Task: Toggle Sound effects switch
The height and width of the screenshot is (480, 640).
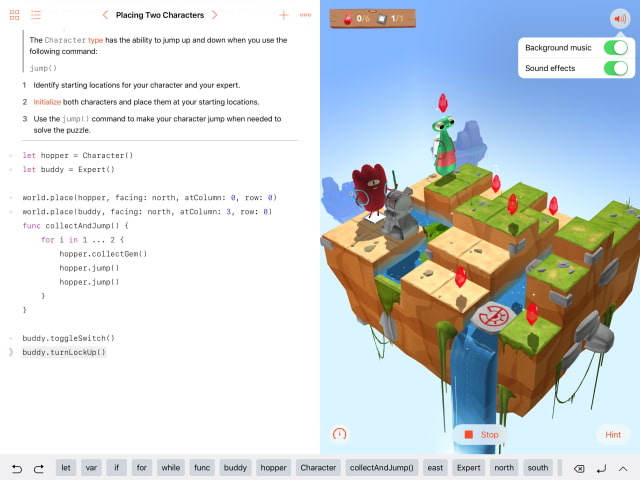Action: pos(616,68)
